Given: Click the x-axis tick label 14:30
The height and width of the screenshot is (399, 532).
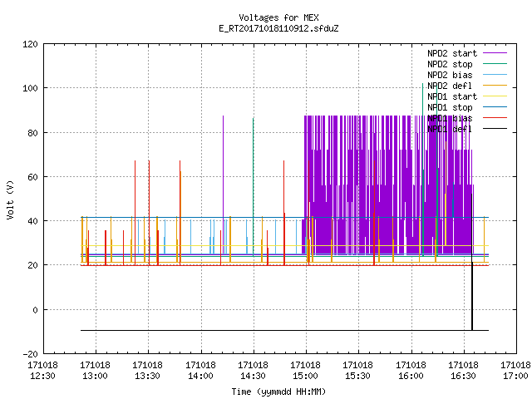Looking at the screenshot, I should coord(253,376).
